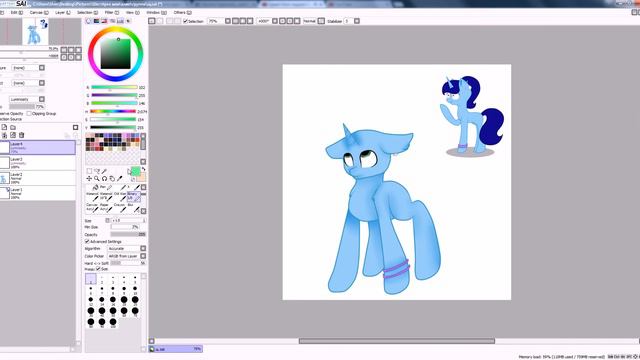Image resolution: width=640 pixels, height=360 pixels.
Task: Choose the Pen brush tool
Action: point(106,187)
